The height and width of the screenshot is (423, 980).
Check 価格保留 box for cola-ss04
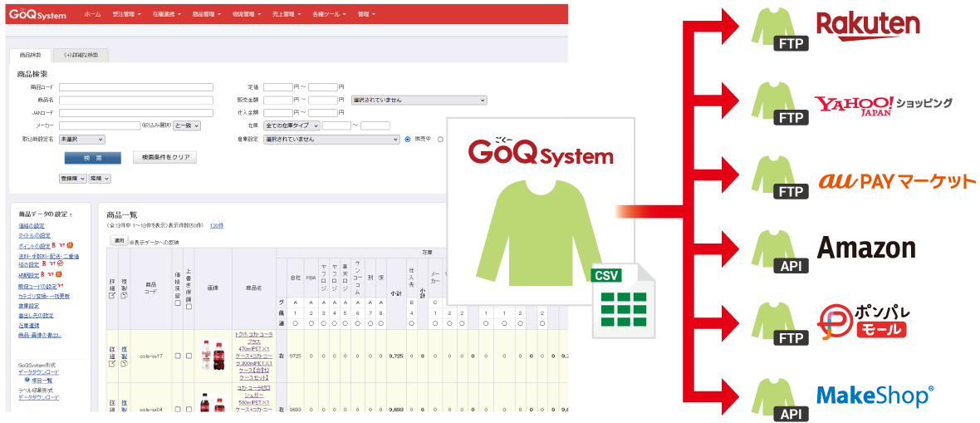(178, 409)
